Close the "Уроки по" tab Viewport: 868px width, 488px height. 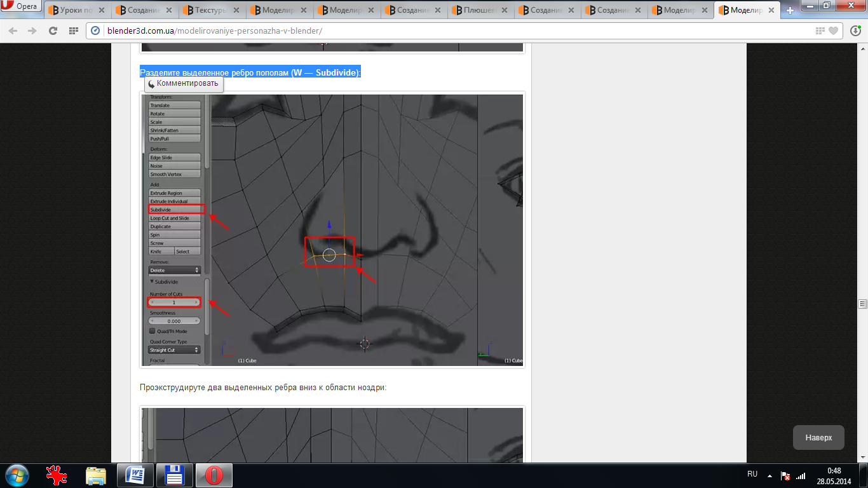pyautogui.click(x=102, y=10)
